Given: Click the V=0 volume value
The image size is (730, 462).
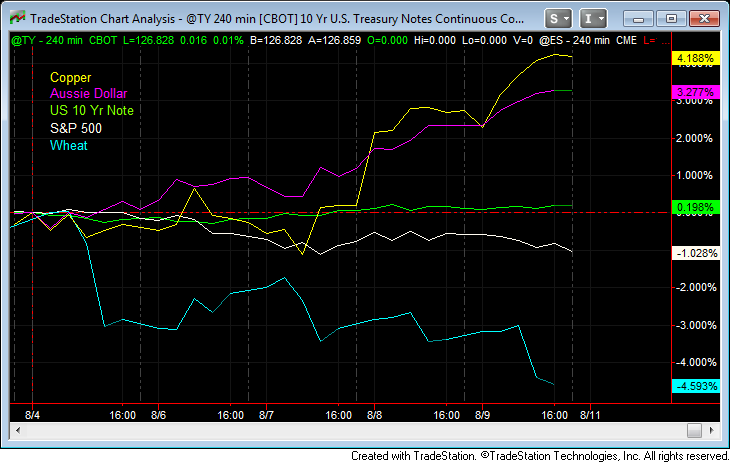Looking at the screenshot, I should pyautogui.click(x=523, y=41).
